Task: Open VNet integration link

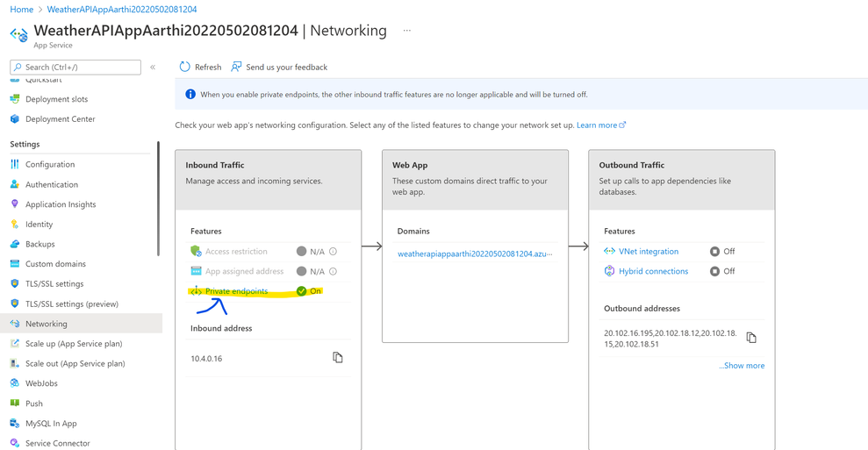Action: (x=649, y=251)
